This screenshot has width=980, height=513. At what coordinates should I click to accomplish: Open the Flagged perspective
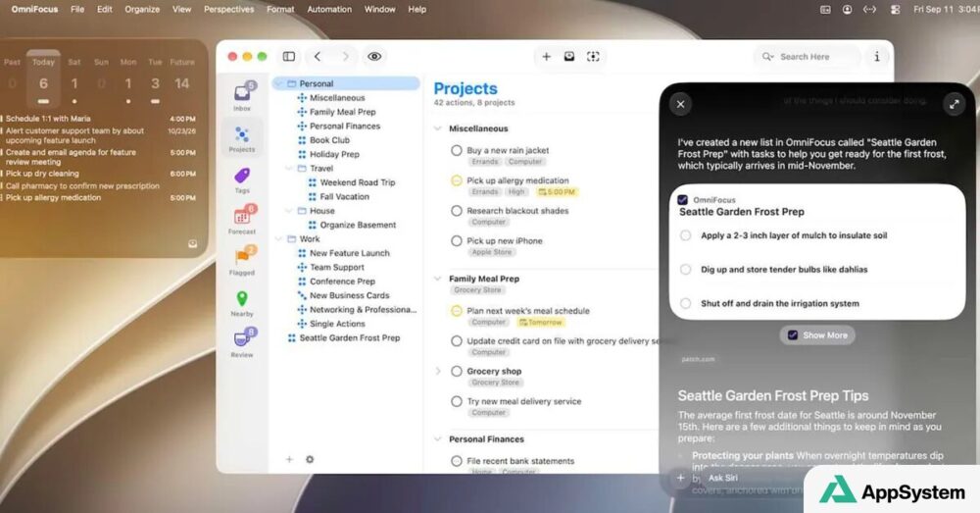[x=242, y=260]
